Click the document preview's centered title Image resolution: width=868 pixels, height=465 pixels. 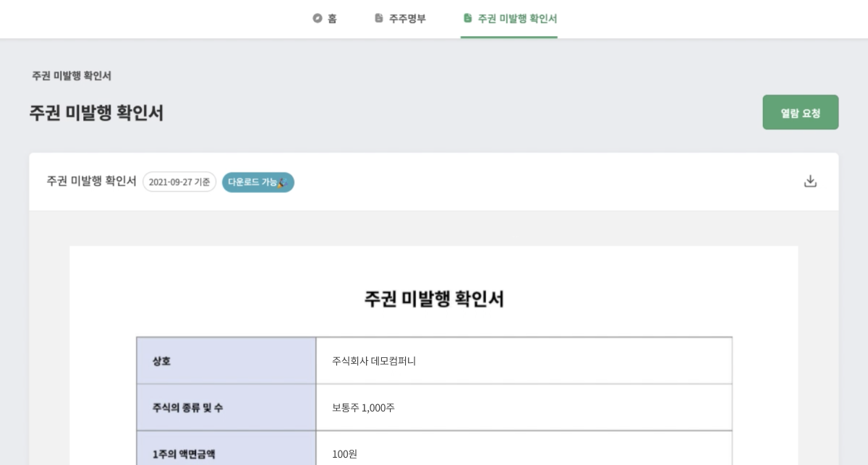[434, 299]
